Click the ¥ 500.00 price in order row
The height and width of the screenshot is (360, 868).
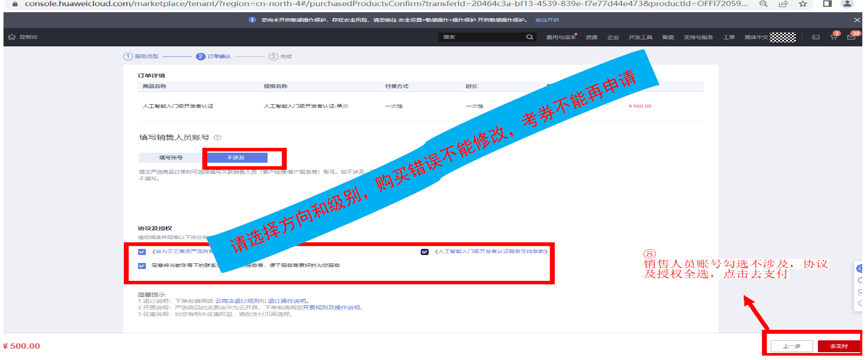(x=640, y=106)
